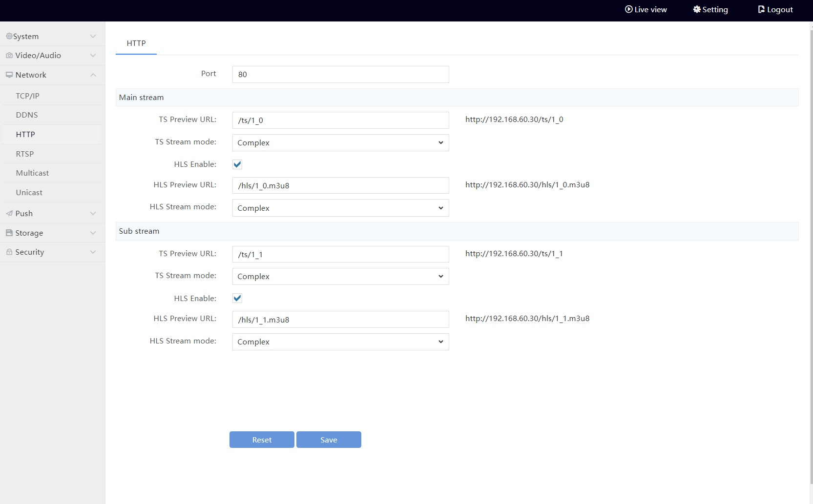Image resolution: width=813 pixels, height=504 pixels.
Task: Open the Multicast settings page
Action: click(x=32, y=173)
